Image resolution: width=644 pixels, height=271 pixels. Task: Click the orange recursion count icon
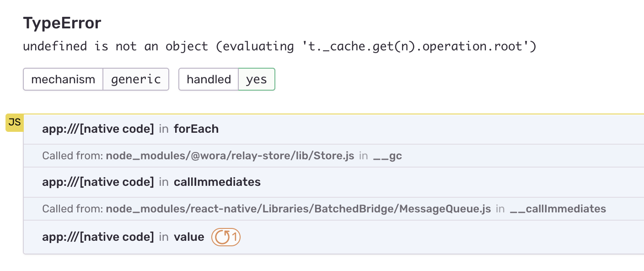coord(225,237)
